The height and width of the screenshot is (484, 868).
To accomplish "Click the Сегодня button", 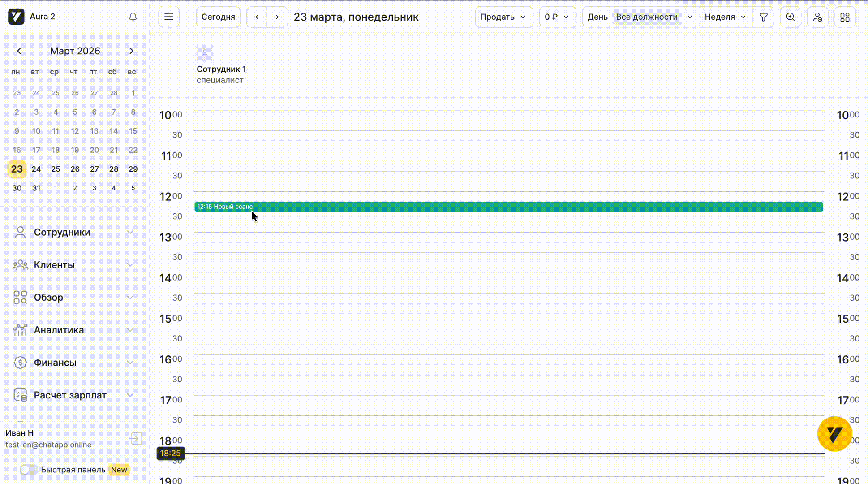I will coord(218,17).
